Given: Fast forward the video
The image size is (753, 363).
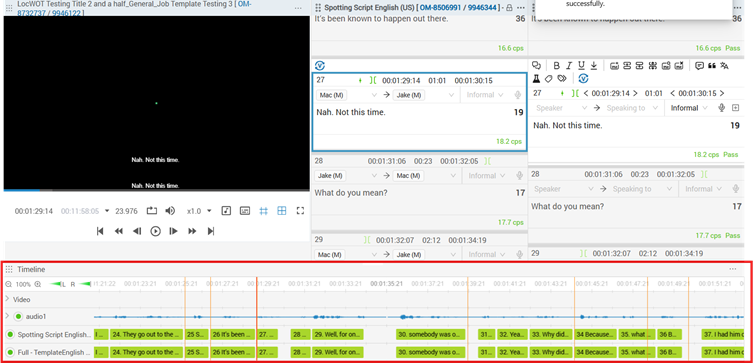Looking at the screenshot, I should click(192, 231).
